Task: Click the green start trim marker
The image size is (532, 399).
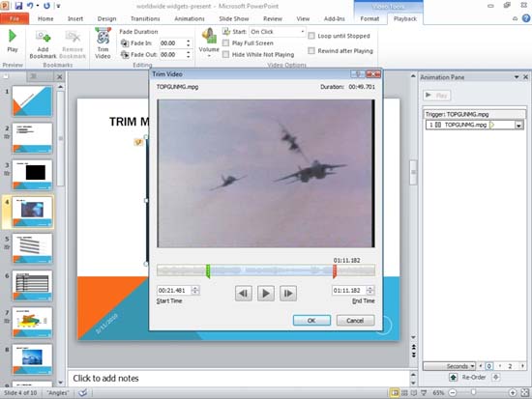Action: tap(208, 271)
